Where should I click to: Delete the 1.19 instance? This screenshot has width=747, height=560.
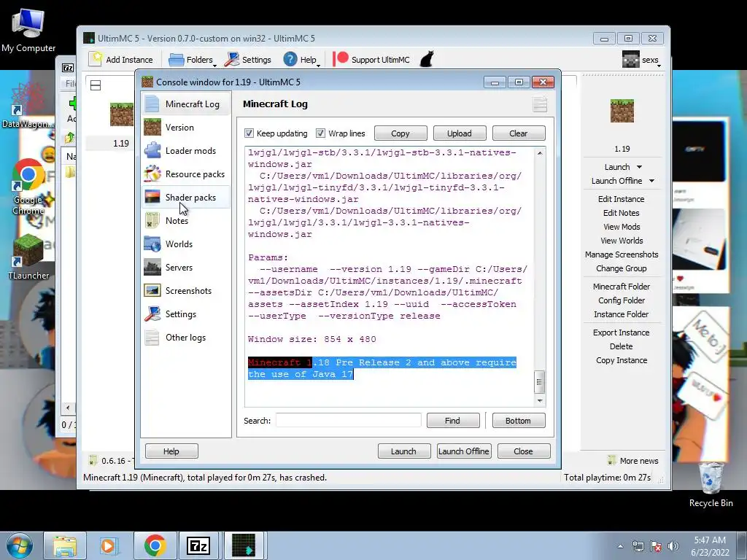click(622, 346)
